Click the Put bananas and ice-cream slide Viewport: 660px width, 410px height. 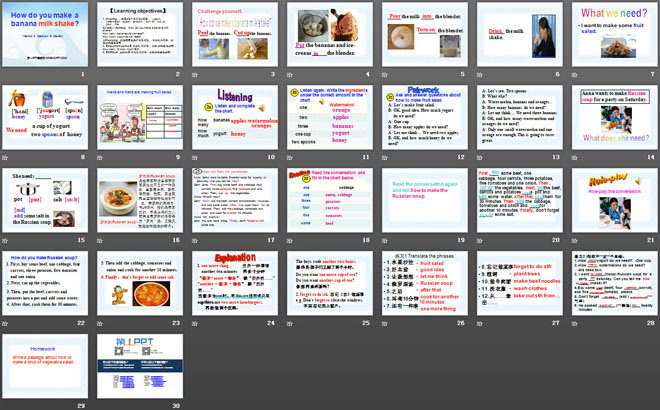[x=328, y=37]
